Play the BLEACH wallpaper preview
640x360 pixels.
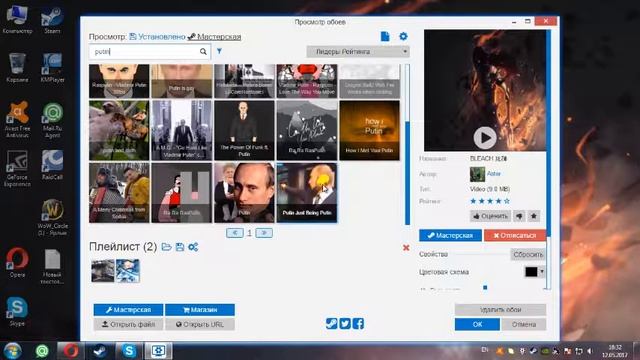click(485, 138)
